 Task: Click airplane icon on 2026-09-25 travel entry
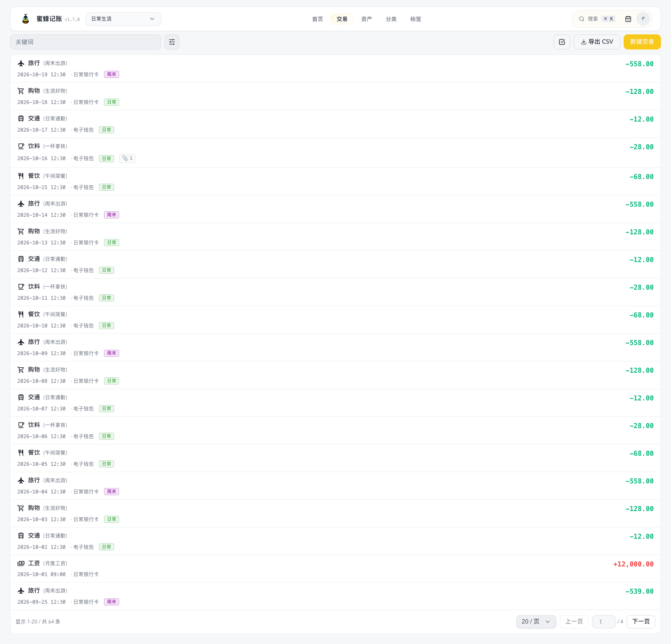click(x=21, y=591)
